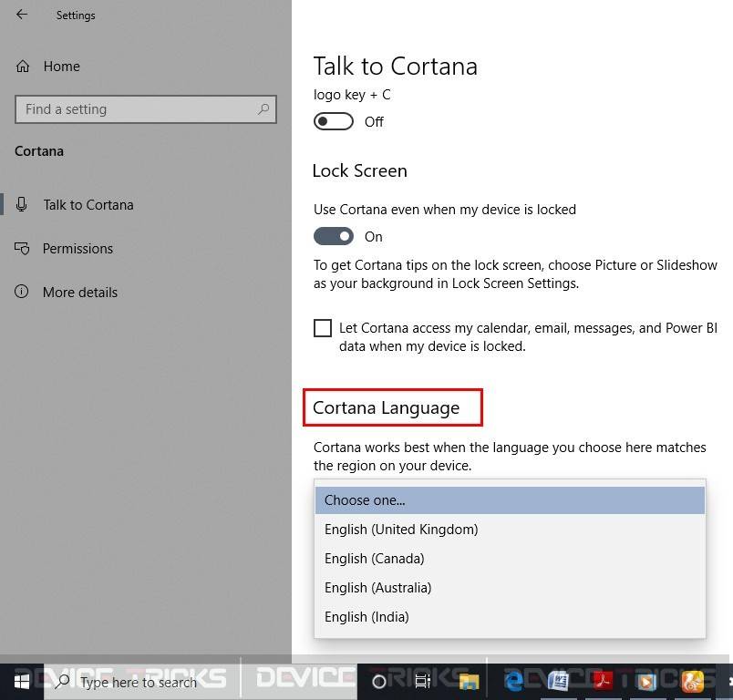
Task: Select the Permissions sidebar item
Action: tap(77, 248)
